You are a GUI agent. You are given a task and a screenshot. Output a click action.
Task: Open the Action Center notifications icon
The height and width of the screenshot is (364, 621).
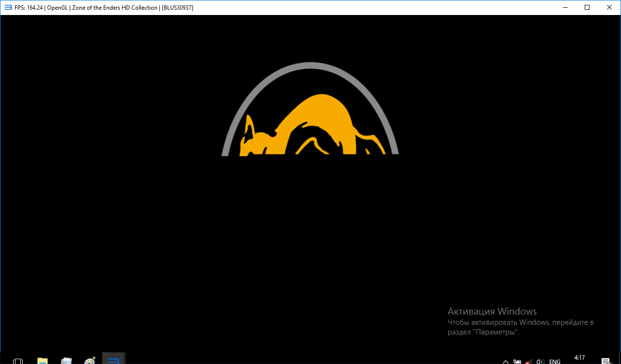[x=605, y=361]
